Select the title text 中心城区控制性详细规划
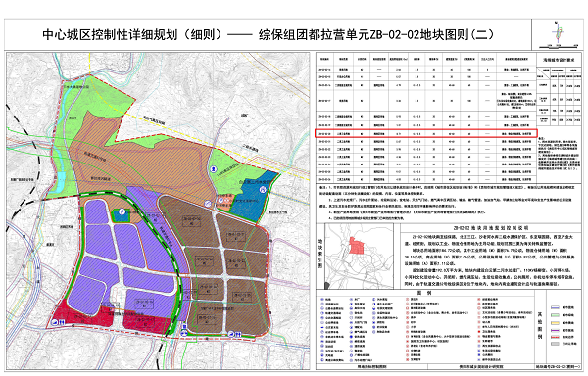The height and width of the screenshot is (376, 588). coord(110,35)
